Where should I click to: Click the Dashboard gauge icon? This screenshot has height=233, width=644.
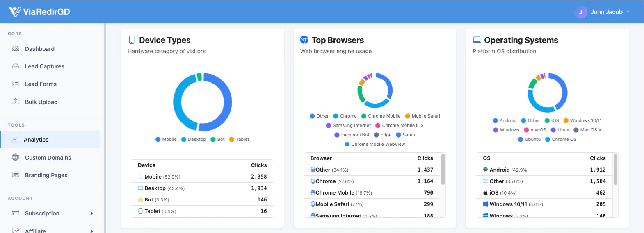pyautogui.click(x=16, y=49)
